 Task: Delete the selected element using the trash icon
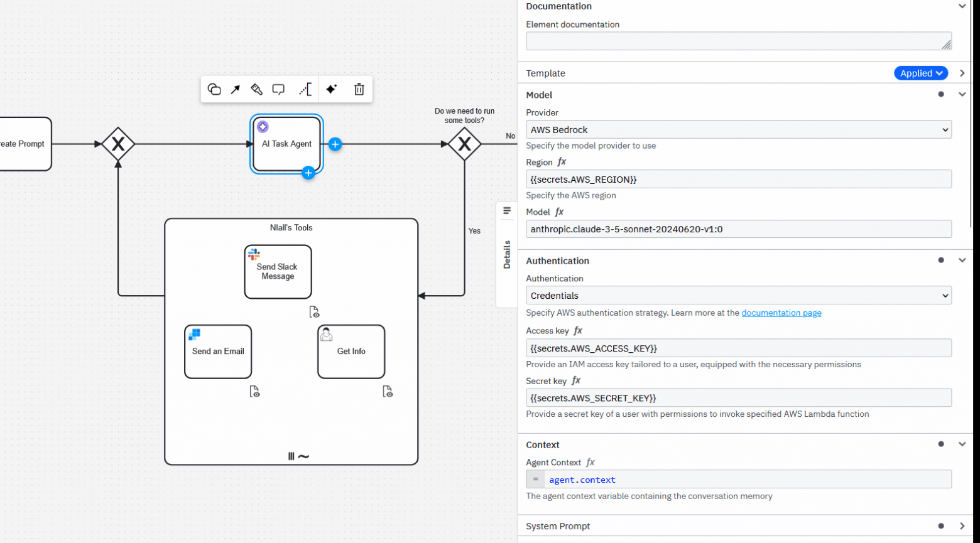tap(359, 89)
